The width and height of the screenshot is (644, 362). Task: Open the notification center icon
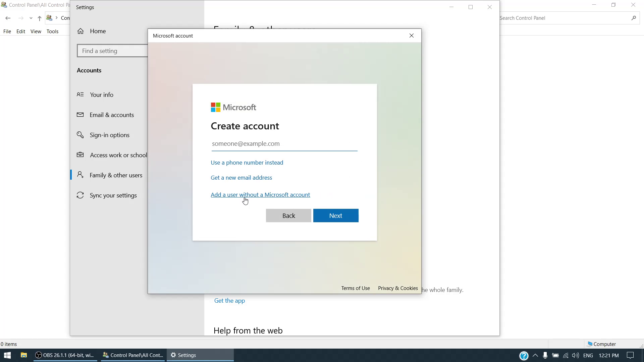tap(630, 355)
